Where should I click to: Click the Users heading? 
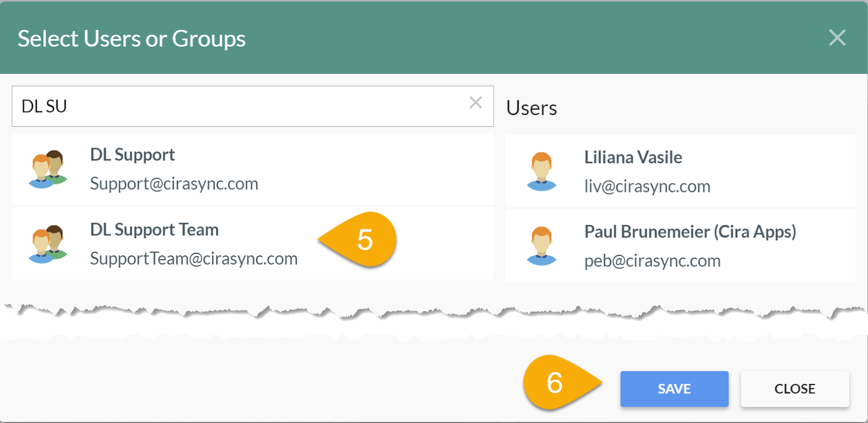531,108
